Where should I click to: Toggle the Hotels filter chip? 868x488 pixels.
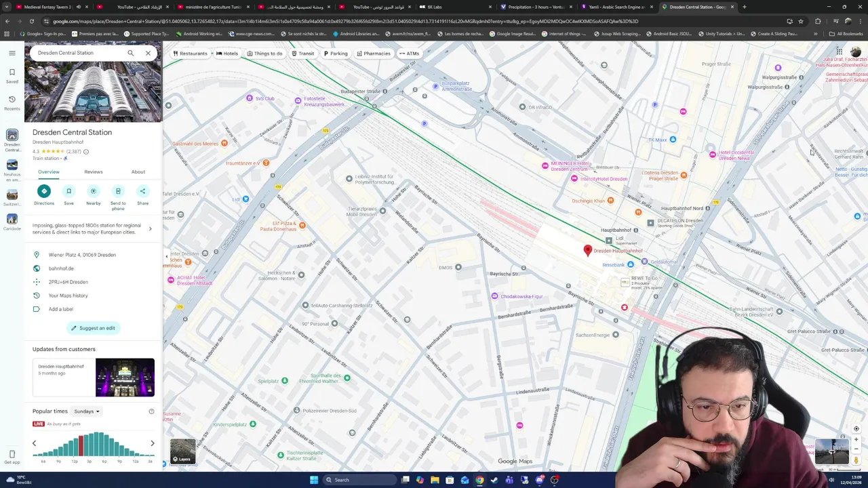(x=227, y=54)
